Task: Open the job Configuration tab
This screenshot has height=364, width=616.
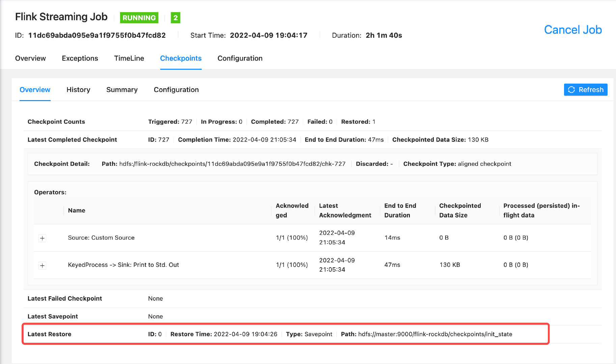Action: point(240,58)
